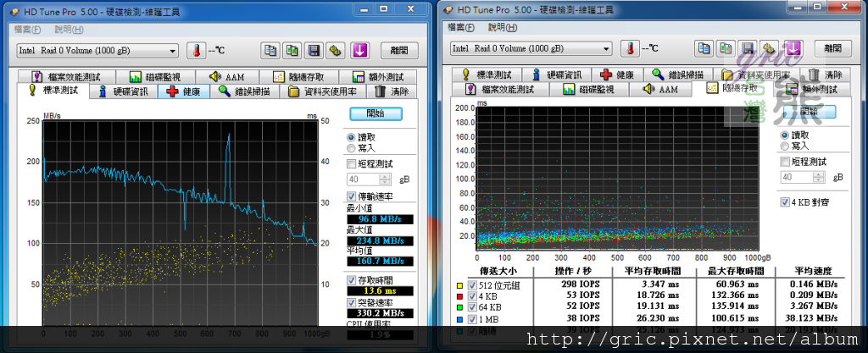This screenshot has width=868, height=353.
Task: Open the 檔案 menu in the right window
Action: (461, 28)
